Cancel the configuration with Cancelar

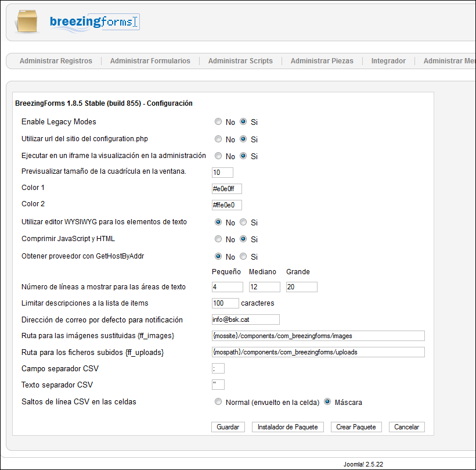tap(407, 427)
